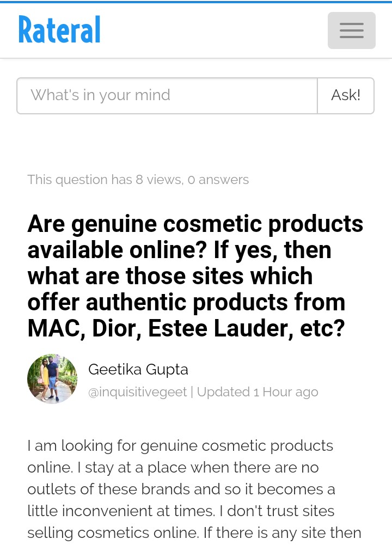
Task: Click the body line "outlets of these brands"
Action: [x=181, y=489]
